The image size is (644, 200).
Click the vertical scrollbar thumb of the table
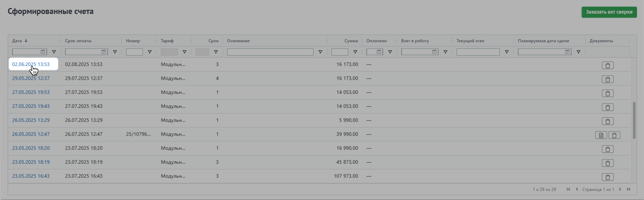pyautogui.click(x=634, y=120)
